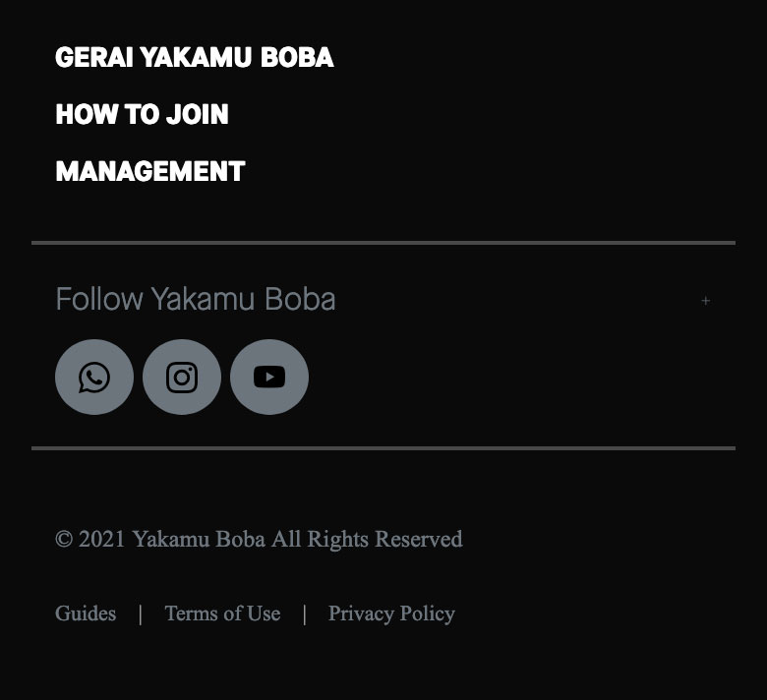Viewport: 767px width, 700px height.
Task: Click the separator between Guides and Terms
Action: 140,614
